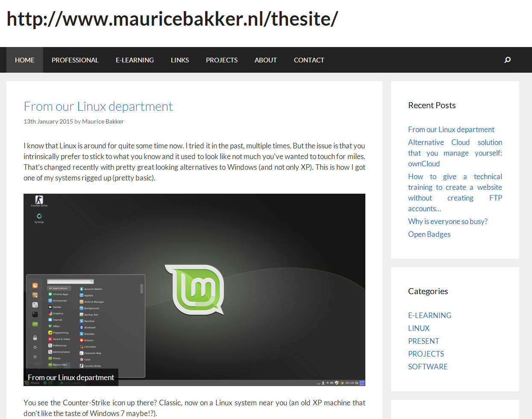Viewport: 532px width, 419px height.
Task: Open the search magnifier icon in navbar
Action: pyautogui.click(x=507, y=60)
